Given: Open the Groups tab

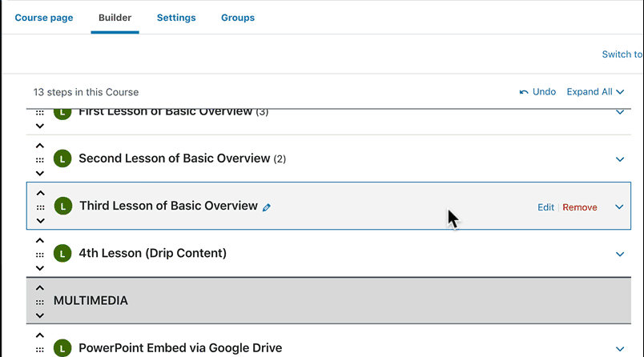Looking at the screenshot, I should [238, 18].
